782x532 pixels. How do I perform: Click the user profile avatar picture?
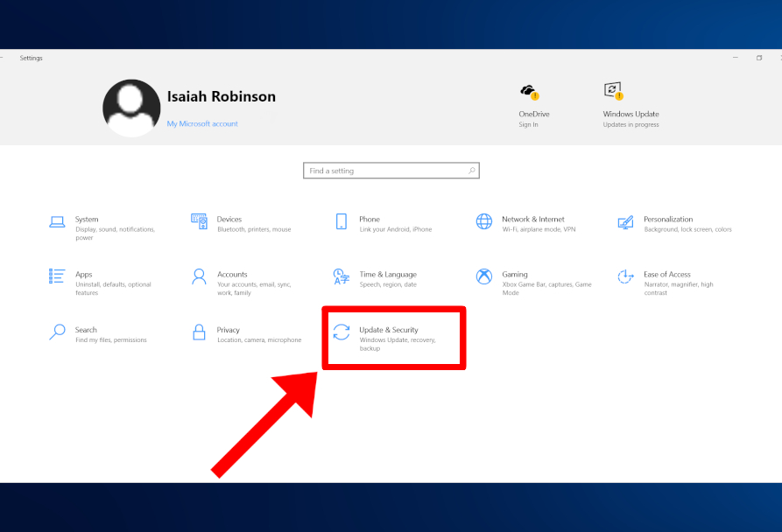[131, 108]
